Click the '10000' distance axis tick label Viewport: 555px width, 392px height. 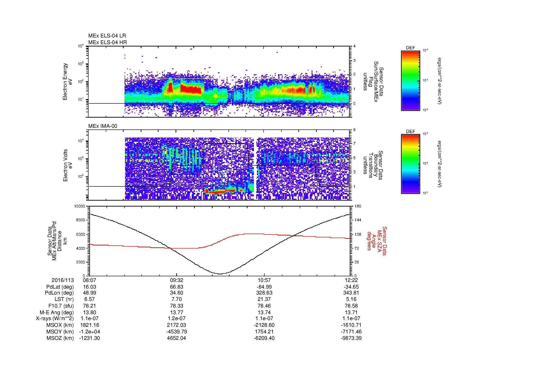point(80,206)
